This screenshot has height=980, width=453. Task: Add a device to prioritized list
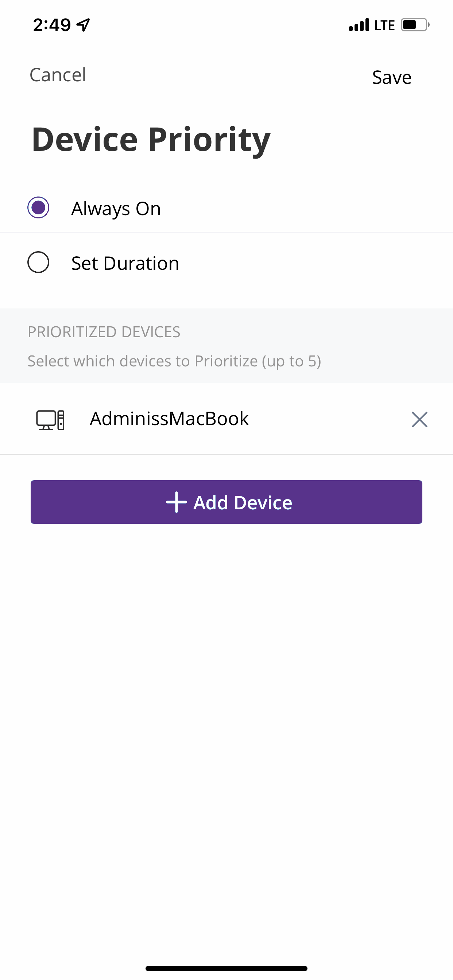tap(226, 502)
